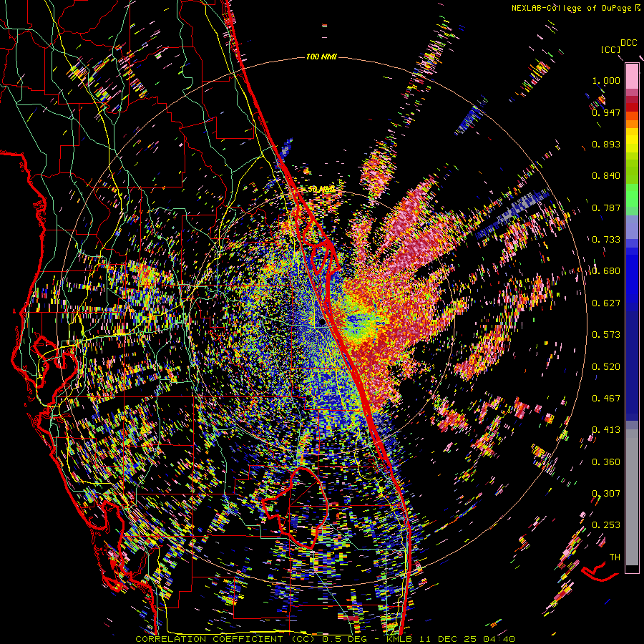
Task: Click the 0.627 legend value
Action: [x=606, y=303]
